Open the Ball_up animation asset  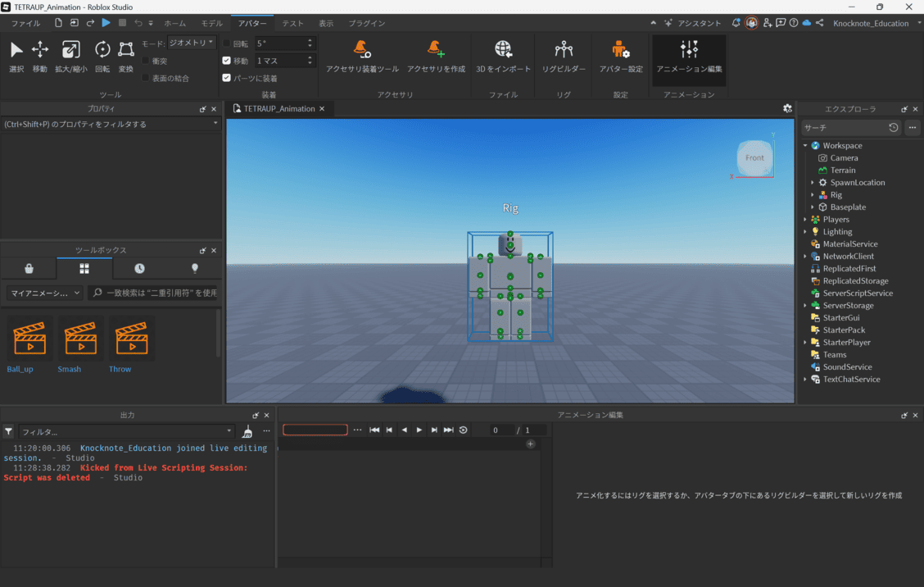click(29, 345)
